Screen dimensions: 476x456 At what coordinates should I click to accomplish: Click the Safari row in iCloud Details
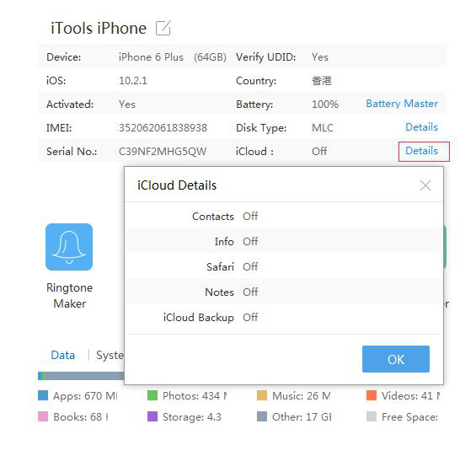(284, 266)
